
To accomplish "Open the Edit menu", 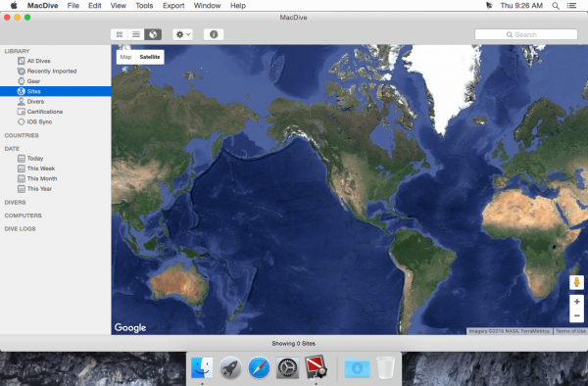I will [x=95, y=6].
